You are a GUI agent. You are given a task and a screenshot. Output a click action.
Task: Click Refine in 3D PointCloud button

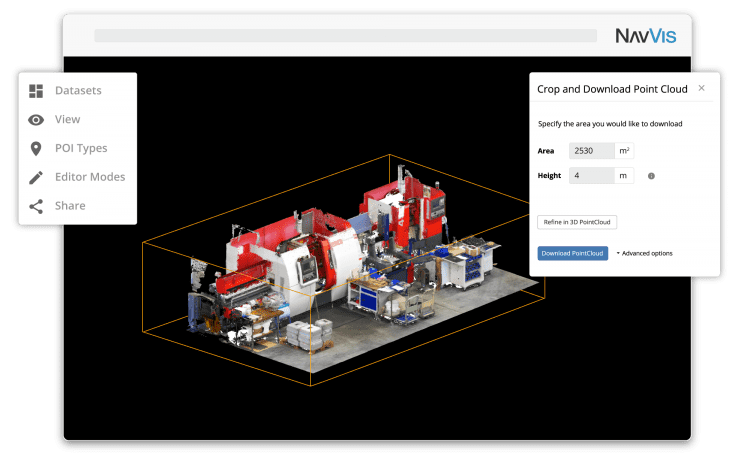click(x=577, y=222)
